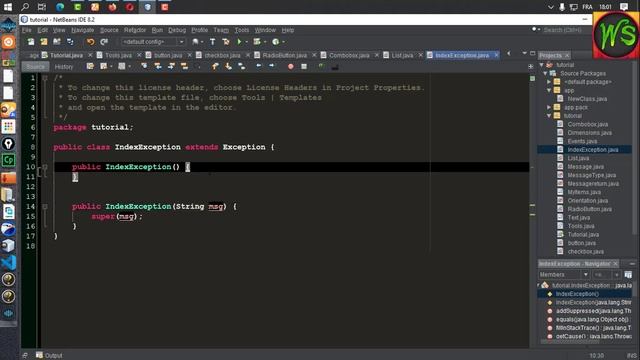The height and width of the screenshot is (360, 640).
Task: Click the Shift Line Right arrow icon
Action: pyautogui.click(x=272, y=66)
